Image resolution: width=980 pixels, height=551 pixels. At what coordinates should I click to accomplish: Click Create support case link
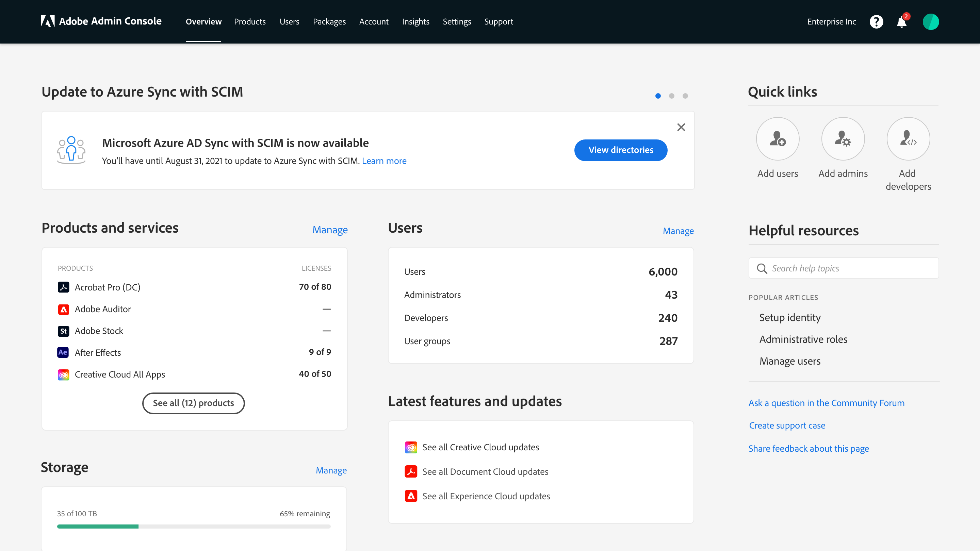[787, 425]
